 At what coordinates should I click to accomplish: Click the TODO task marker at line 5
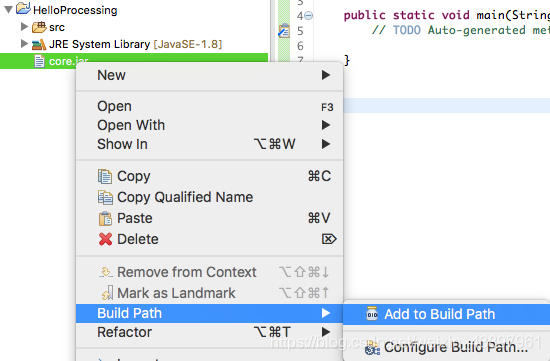pos(284,31)
